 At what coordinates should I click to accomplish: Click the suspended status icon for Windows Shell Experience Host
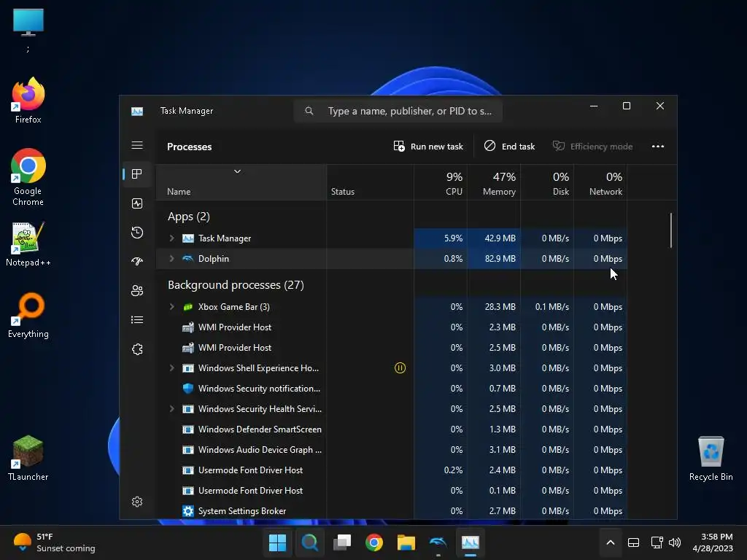click(x=400, y=368)
